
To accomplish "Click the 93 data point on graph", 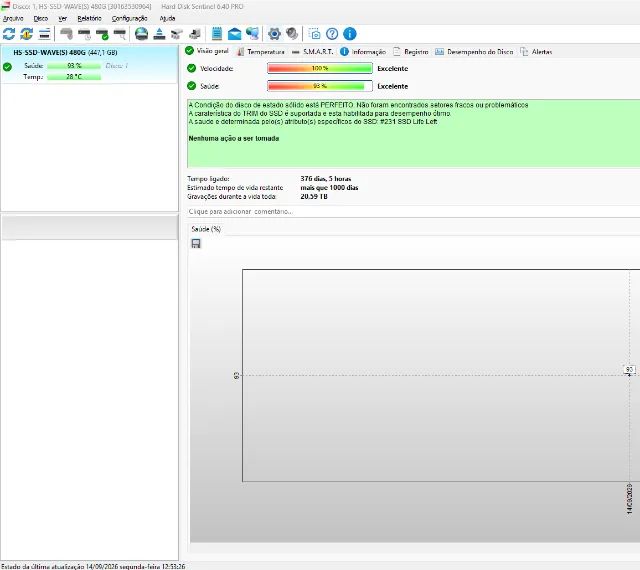I will [629, 374].
